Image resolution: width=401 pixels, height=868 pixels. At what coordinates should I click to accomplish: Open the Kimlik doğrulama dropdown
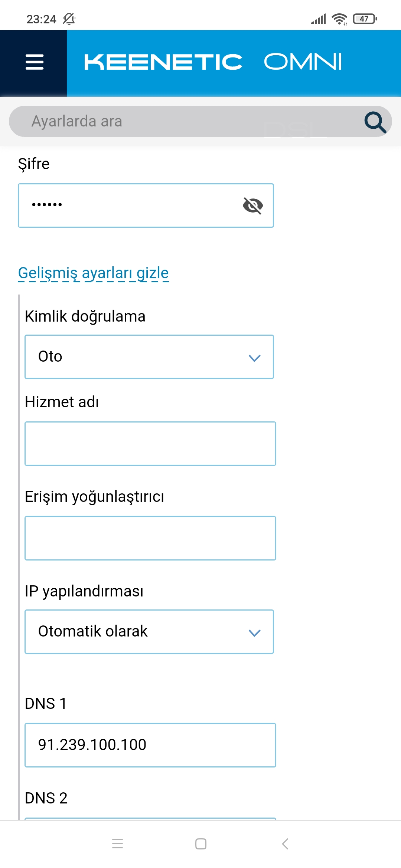(149, 357)
